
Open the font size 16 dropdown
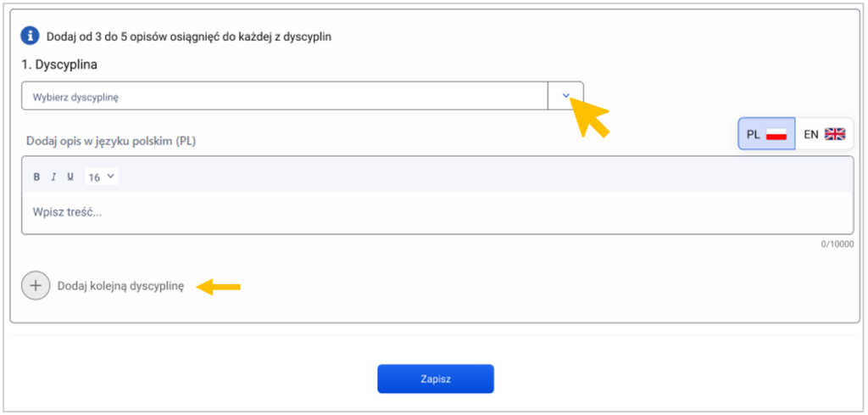(102, 177)
